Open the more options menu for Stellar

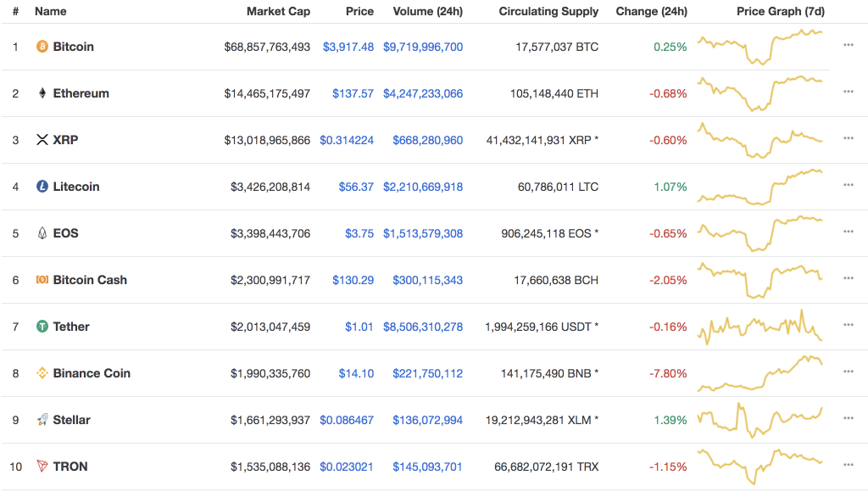click(848, 417)
